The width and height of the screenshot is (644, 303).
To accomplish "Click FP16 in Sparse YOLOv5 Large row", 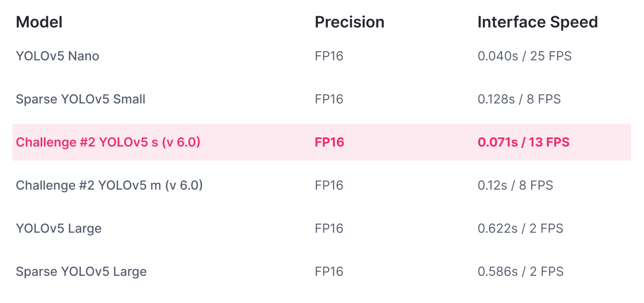I will coord(329,272).
